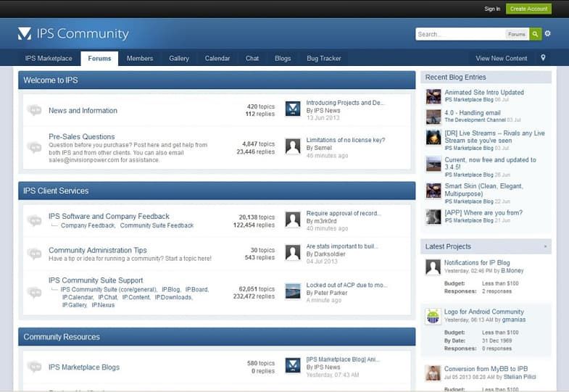Open Community Administration Tips forum
The height and width of the screenshot is (392, 569).
tap(98, 250)
